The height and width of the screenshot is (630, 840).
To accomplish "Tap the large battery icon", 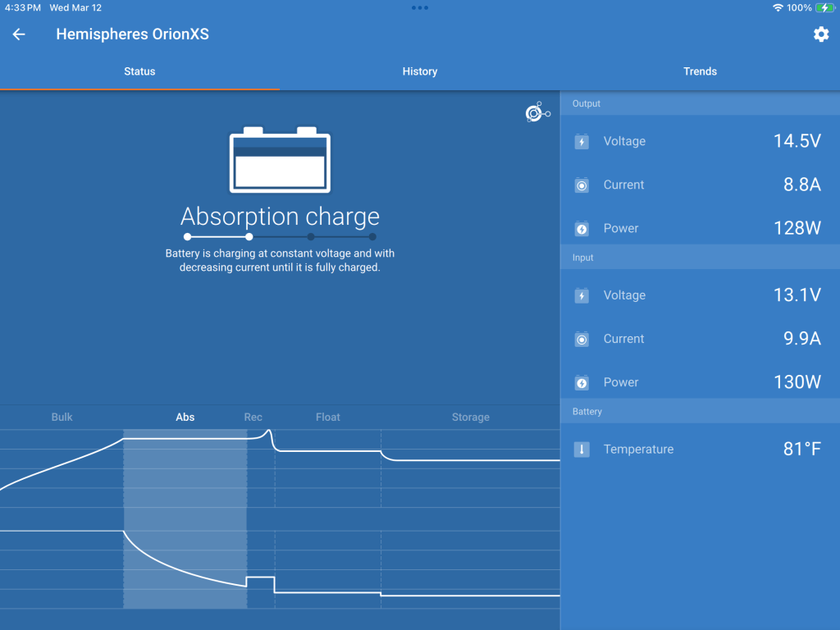I will (280, 160).
